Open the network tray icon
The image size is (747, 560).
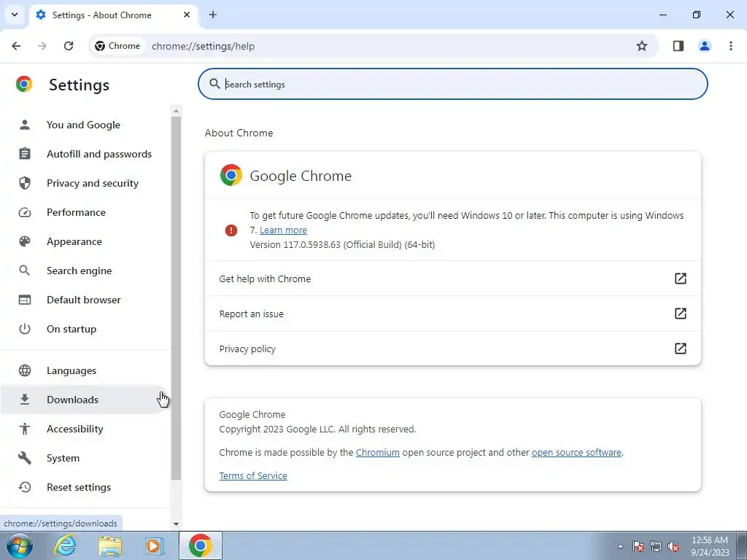point(656,546)
